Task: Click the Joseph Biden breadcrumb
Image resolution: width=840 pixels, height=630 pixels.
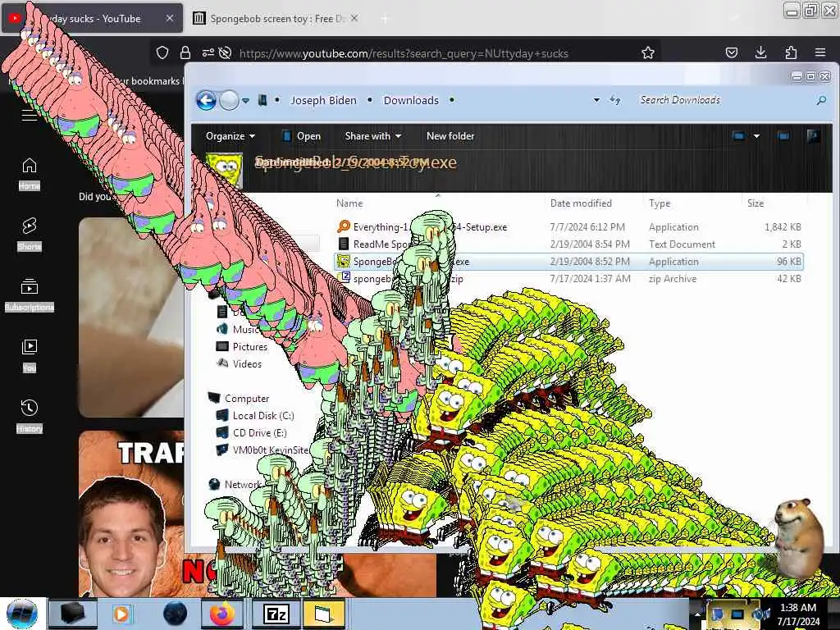Action: [x=323, y=100]
